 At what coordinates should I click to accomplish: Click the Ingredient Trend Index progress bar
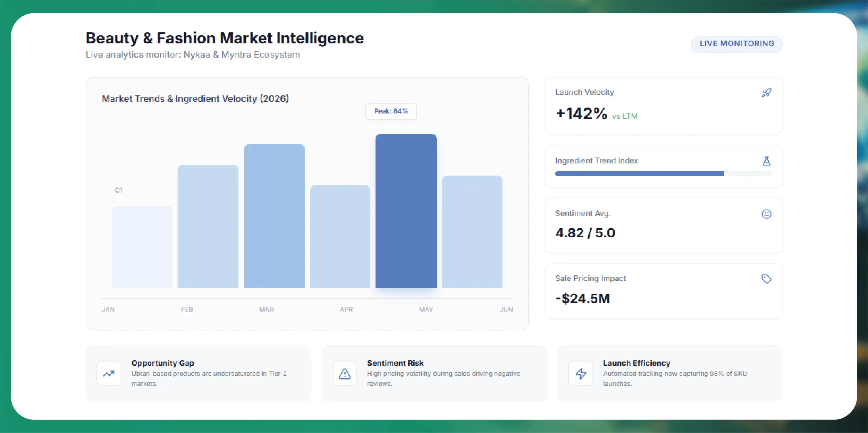point(664,173)
